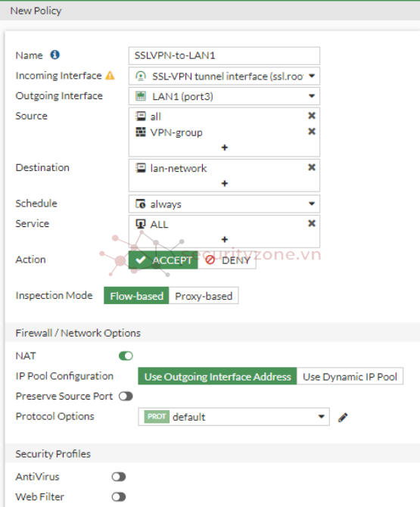The height and width of the screenshot is (507, 420).
Task: Open the Schedule always dropdown
Action: [224, 204]
